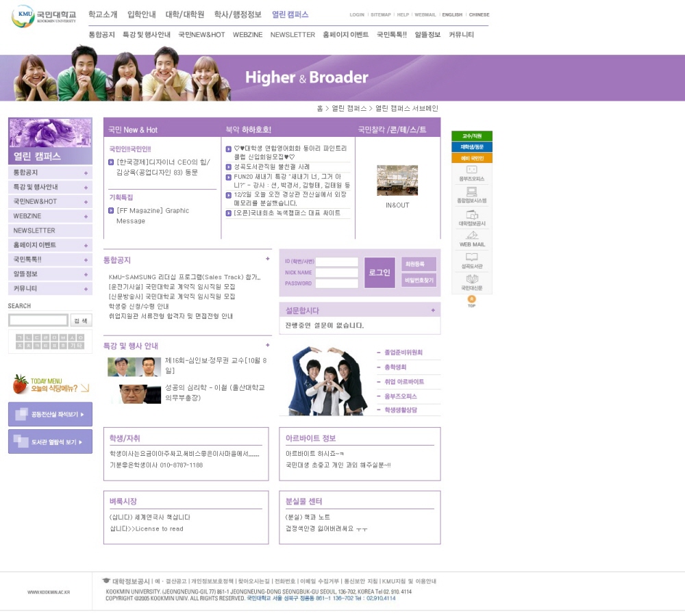Click the Today Menu strawberry banner

tap(51, 385)
